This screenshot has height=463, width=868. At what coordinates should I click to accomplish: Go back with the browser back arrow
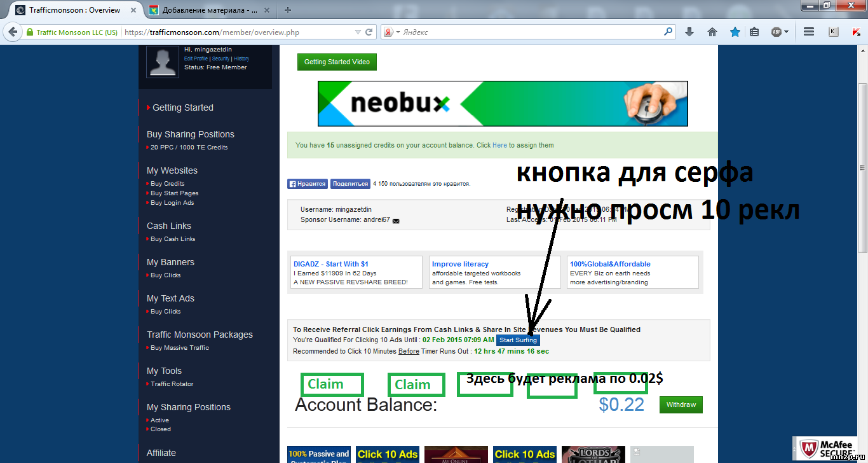[x=12, y=32]
